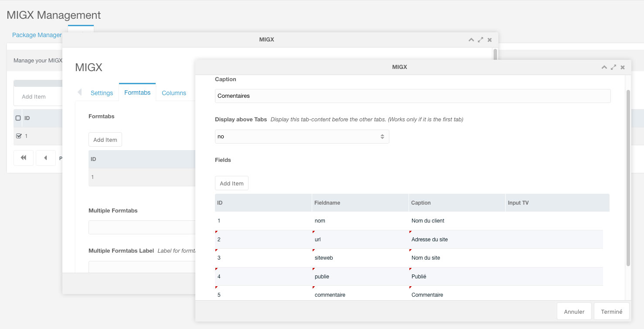644x329 pixels.
Task: Click Add Item under Fields
Action: pyautogui.click(x=232, y=183)
